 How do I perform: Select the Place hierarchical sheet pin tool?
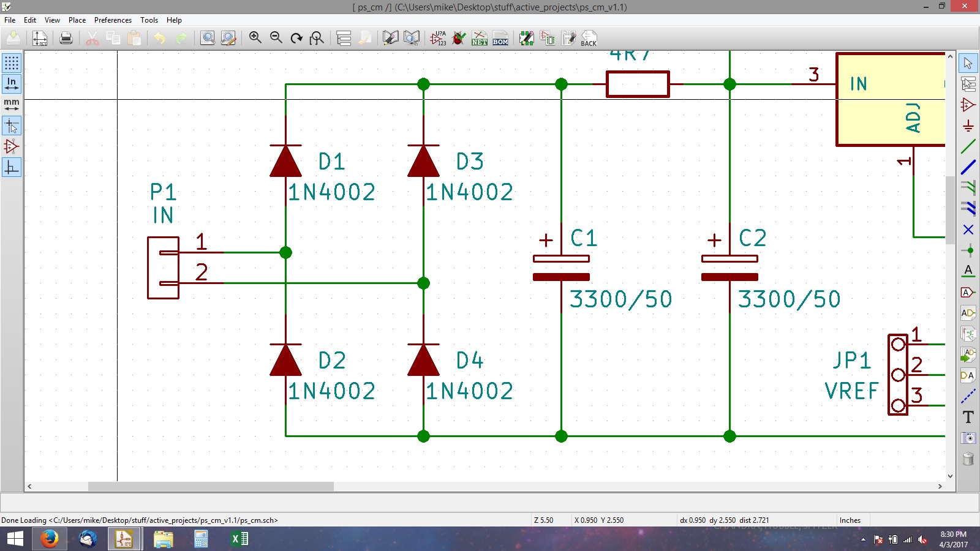point(968,375)
